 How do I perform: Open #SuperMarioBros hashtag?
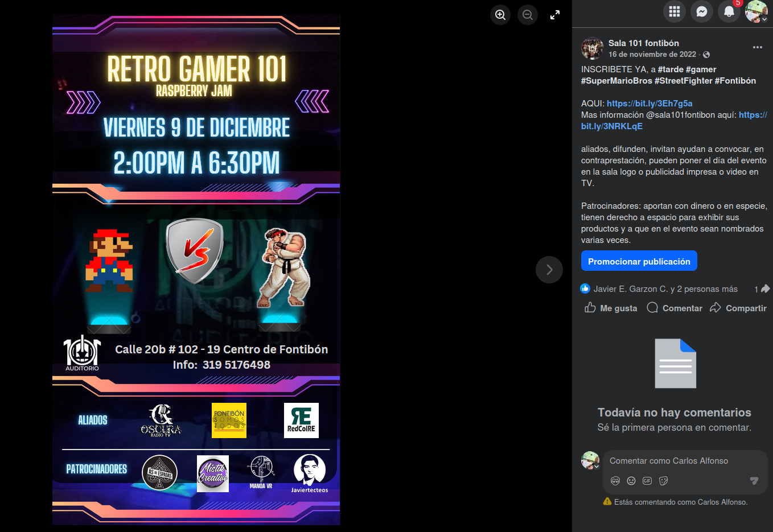click(616, 81)
